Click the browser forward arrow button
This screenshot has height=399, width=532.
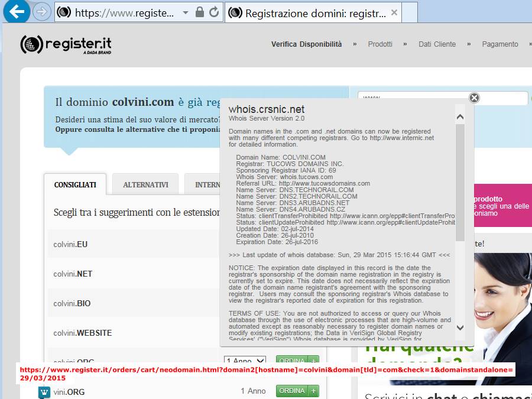pyautogui.click(x=42, y=12)
